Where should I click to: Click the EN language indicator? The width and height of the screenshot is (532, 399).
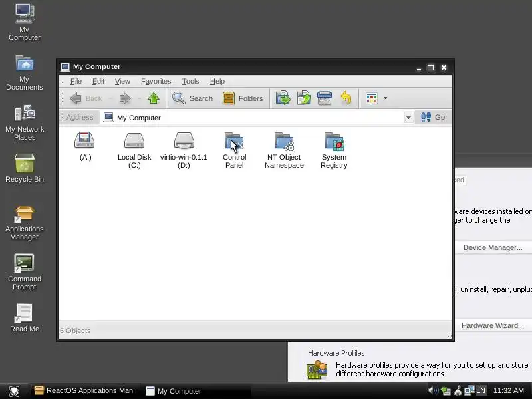tap(480, 391)
